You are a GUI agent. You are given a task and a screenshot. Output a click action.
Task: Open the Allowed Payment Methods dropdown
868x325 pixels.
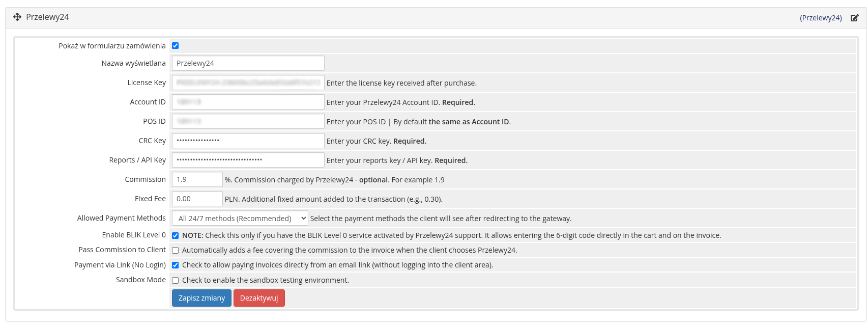pos(240,219)
